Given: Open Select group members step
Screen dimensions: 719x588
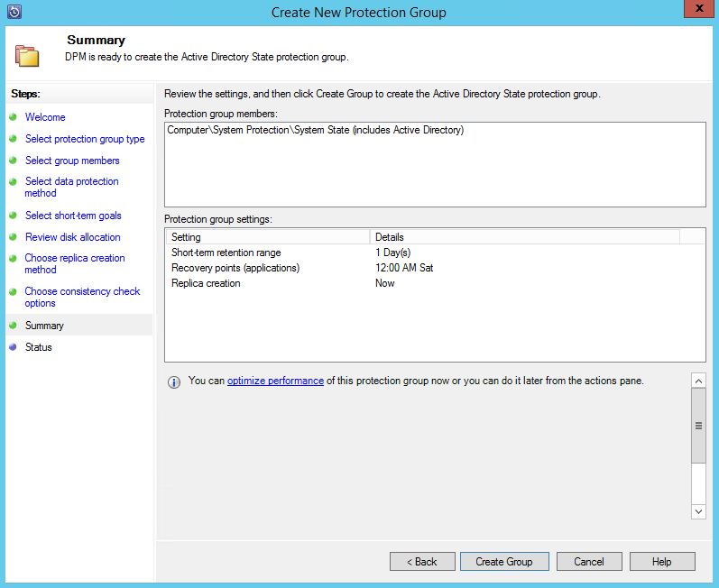Looking at the screenshot, I should point(72,161).
